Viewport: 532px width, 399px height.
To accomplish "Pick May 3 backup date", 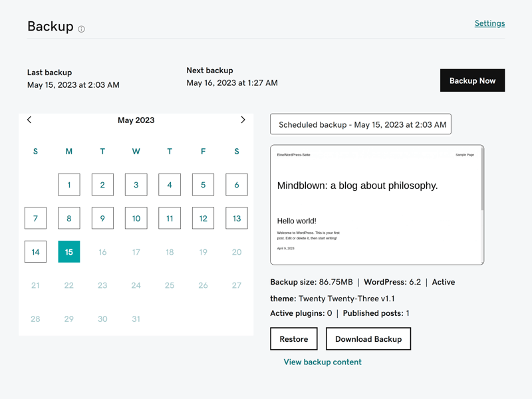I will coord(136,185).
